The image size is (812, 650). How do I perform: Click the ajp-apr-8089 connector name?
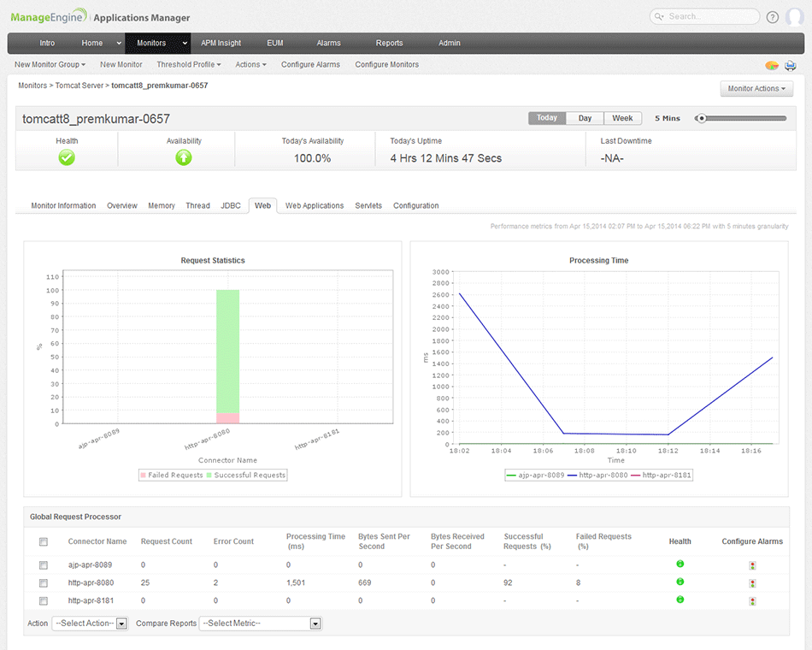(90, 565)
